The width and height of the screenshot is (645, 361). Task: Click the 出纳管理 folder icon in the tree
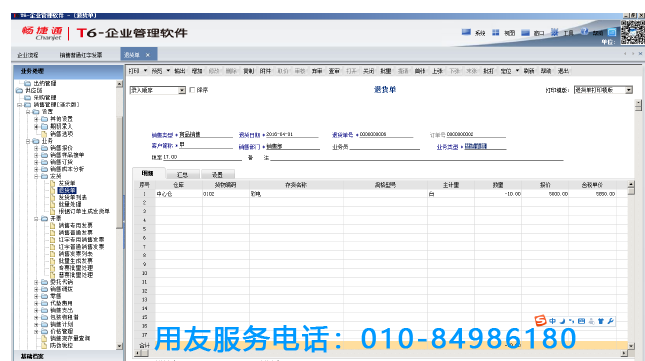(28, 83)
